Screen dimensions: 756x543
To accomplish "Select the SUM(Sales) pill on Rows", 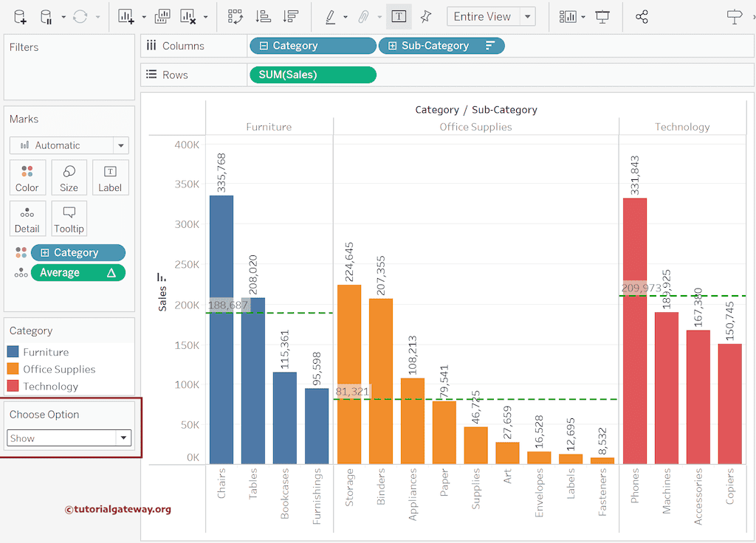I will tap(312, 75).
